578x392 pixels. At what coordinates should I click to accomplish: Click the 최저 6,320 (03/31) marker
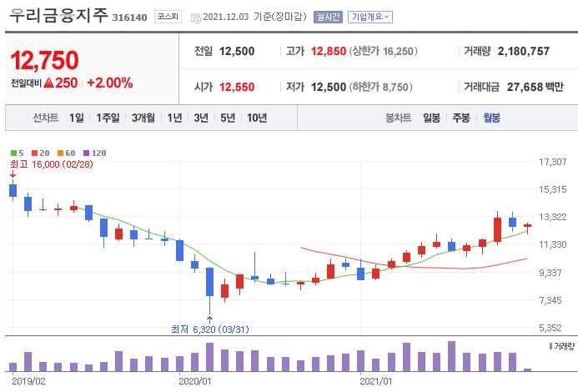click(x=209, y=329)
